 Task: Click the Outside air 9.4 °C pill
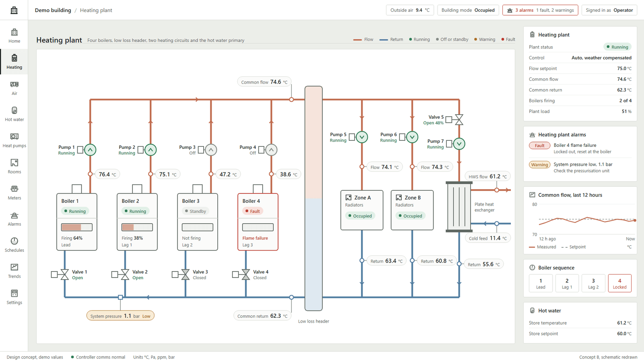(410, 10)
